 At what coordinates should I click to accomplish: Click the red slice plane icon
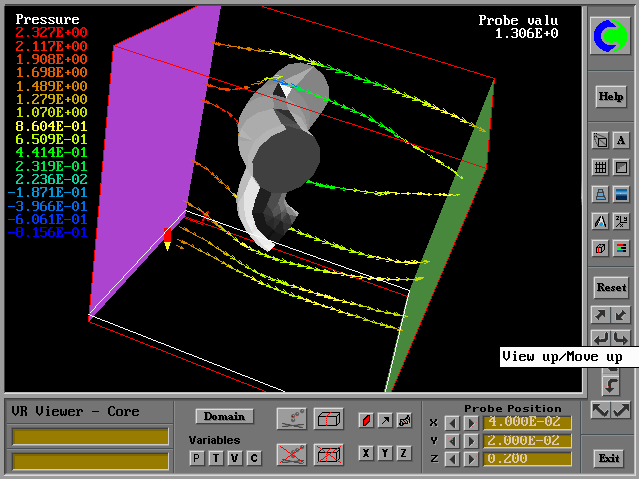pos(366,420)
